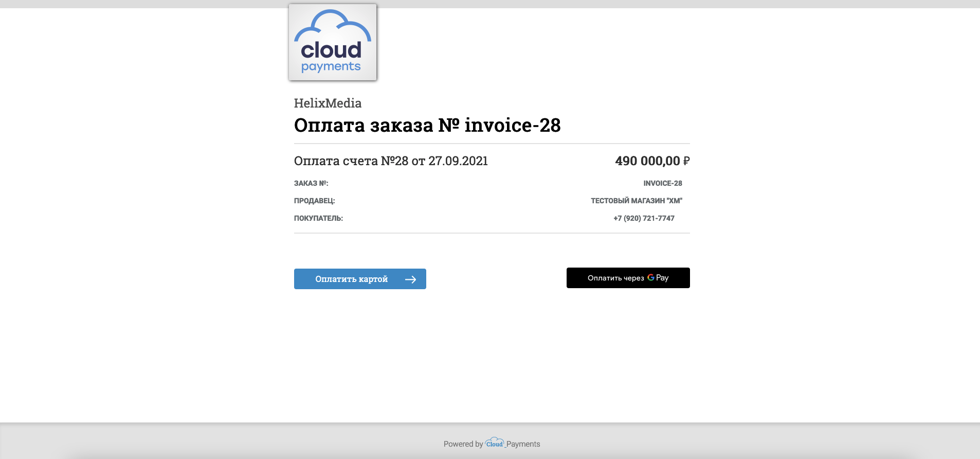Viewport: 980px width, 459px height.
Task: Click the "ПРОДАВЕЦ:" label
Action: [x=314, y=201]
